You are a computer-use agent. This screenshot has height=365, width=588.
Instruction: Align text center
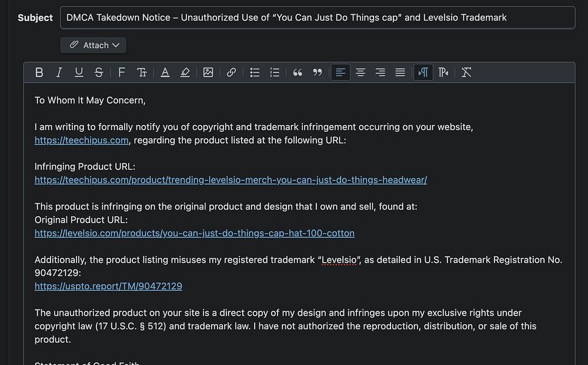(x=360, y=72)
